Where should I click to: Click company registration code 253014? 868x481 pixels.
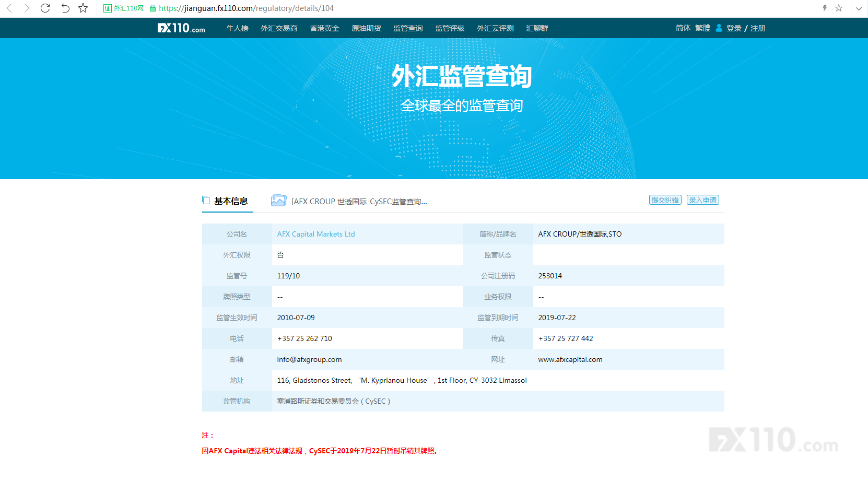coord(550,276)
